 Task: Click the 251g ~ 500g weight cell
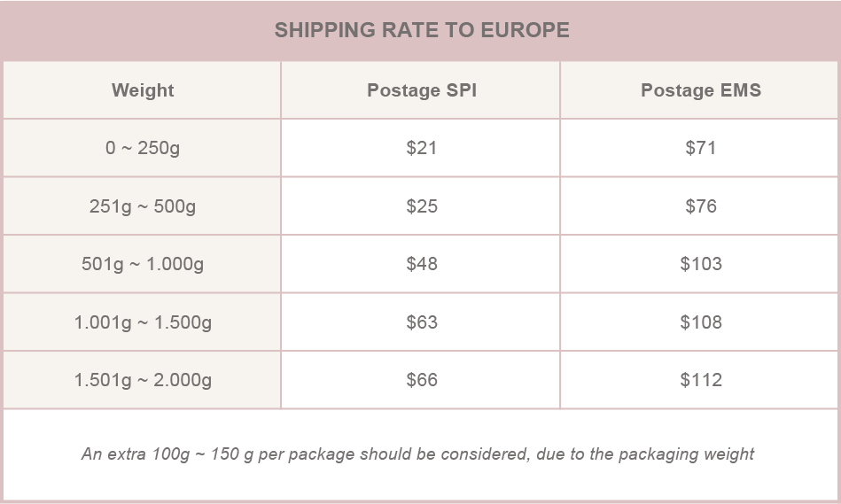pos(142,205)
